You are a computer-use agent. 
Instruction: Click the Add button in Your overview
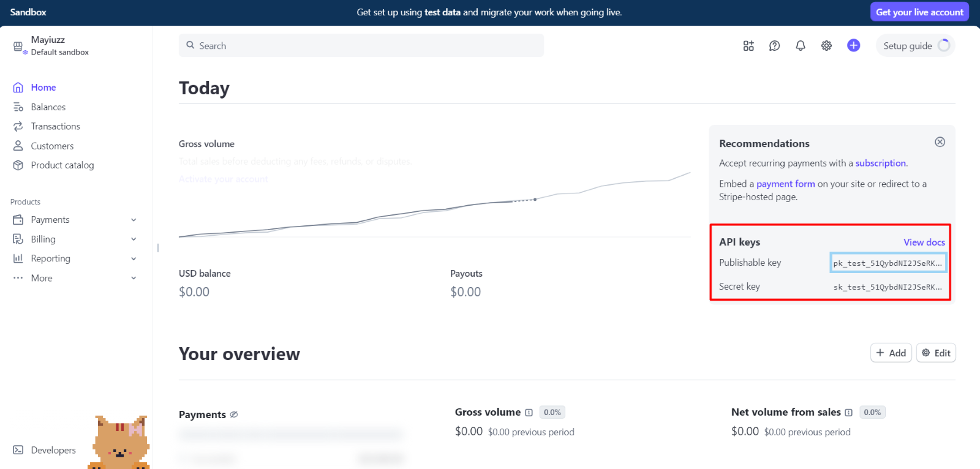coord(891,353)
